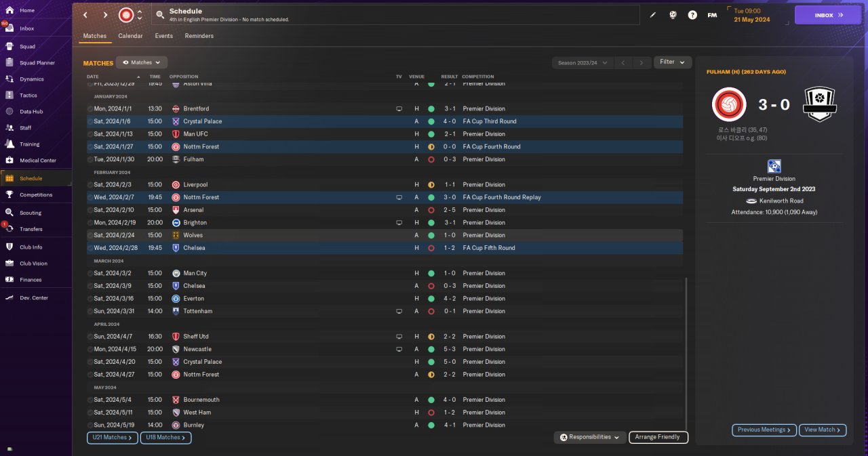Open the Dynamics section icon

click(9, 79)
